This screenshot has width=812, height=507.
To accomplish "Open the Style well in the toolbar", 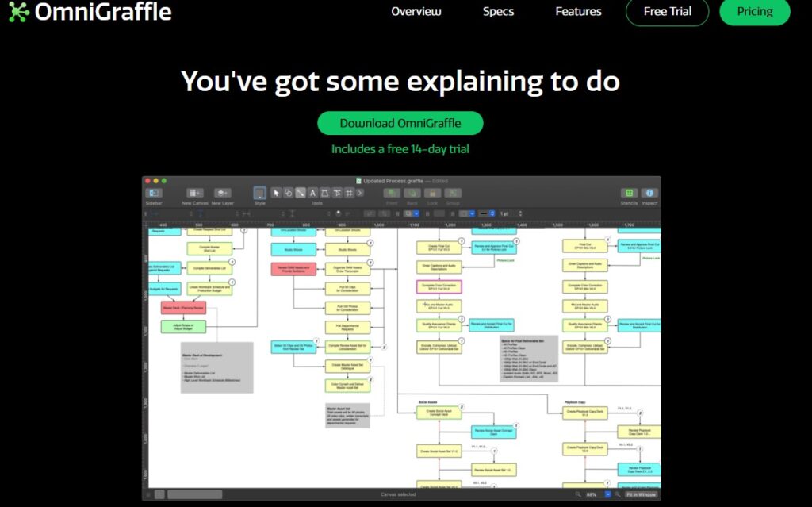I will tap(260, 193).
